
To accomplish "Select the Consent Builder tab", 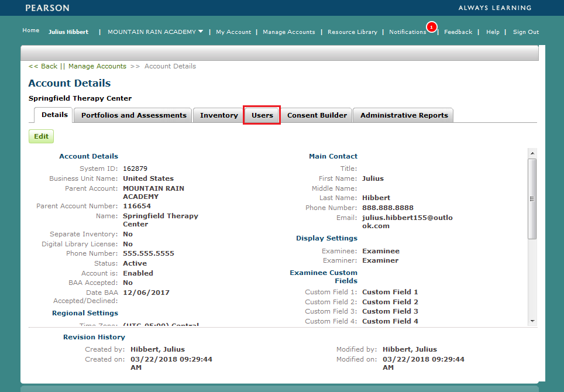I will pos(317,115).
